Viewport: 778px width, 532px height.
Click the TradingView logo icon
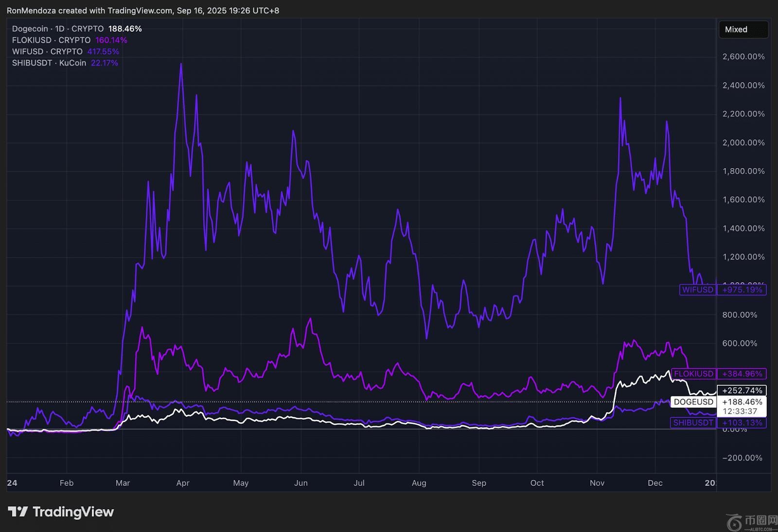point(18,512)
